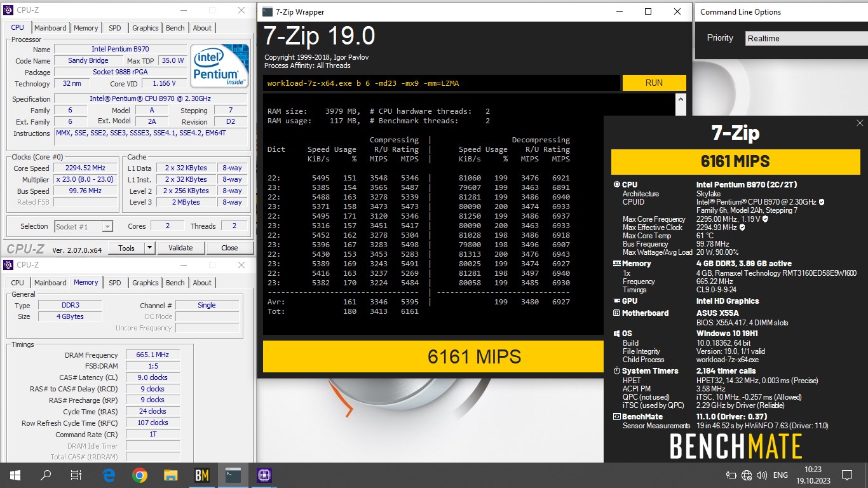Click the Command Rate value 1T
The image size is (868, 488).
point(153,435)
